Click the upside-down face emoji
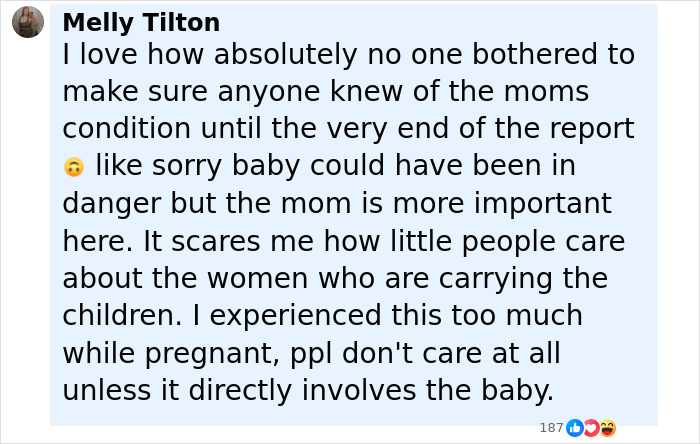The height and width of the screenshot is (444, 700). coord(74,167)
